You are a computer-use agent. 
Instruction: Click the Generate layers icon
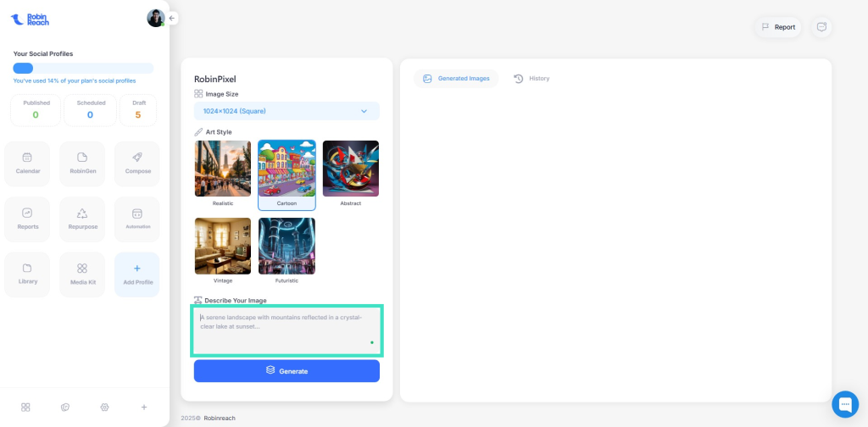(270, 370)
